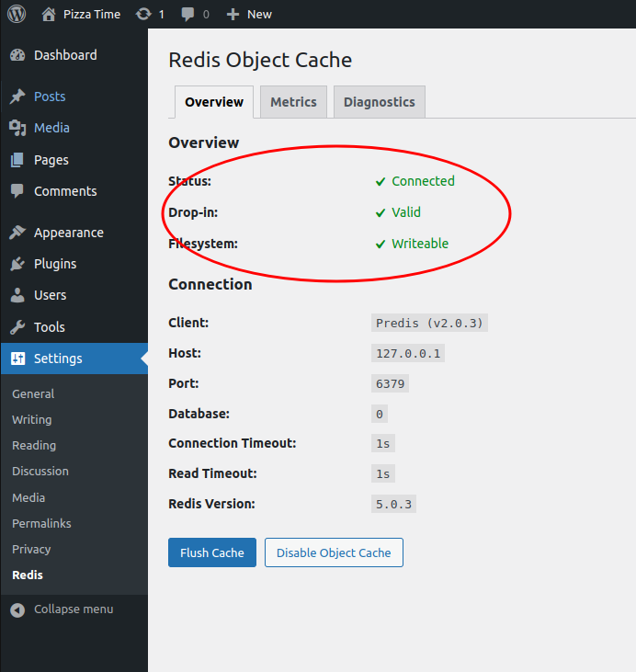
Task: Click the updates refresh icon
Action: tap(143, 14)
